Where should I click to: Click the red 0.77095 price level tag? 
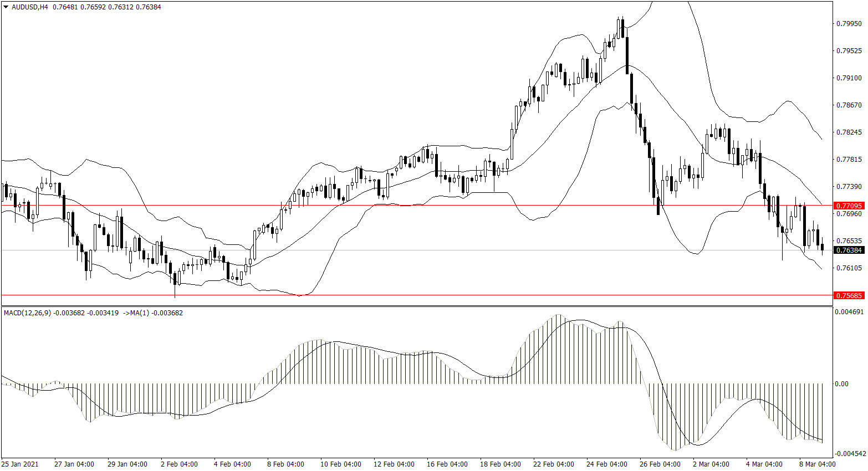click(x=849, y=206)
